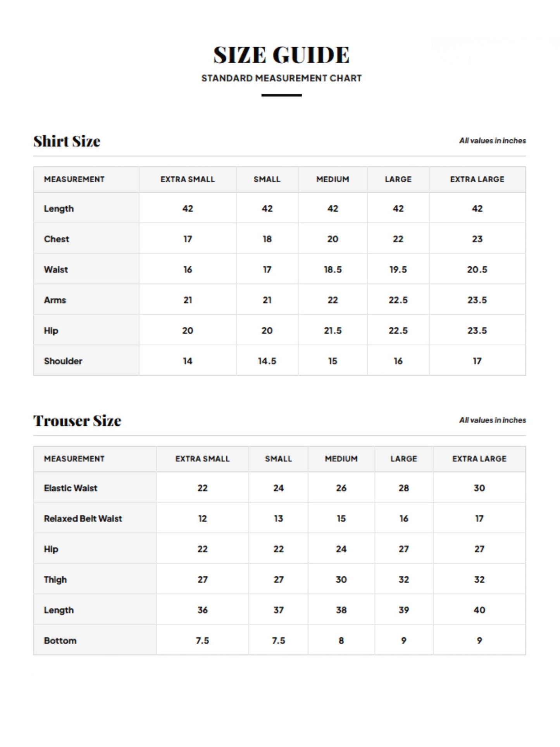This screenshot has height=747, width=560.
Task: Select the Trouser Size heading
Action: 77,421
